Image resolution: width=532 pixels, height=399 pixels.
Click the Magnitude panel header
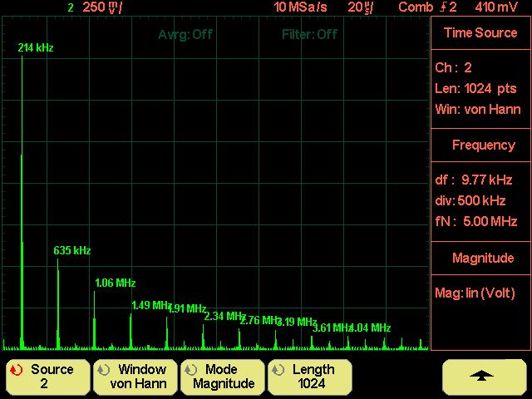tap(480, 259)
